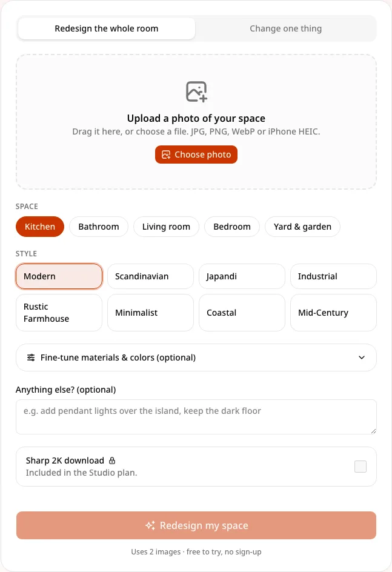392x572 pixels.
Task: Choose the Rustic Farmhouse style
Action: [59, 313]
